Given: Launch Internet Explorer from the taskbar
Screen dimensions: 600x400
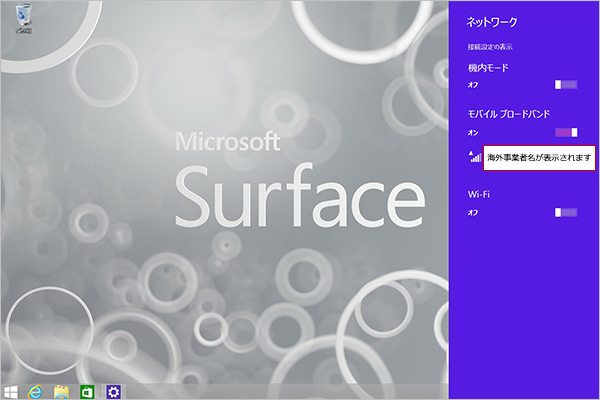Looking at the screenshot, I should coord(37,390).
